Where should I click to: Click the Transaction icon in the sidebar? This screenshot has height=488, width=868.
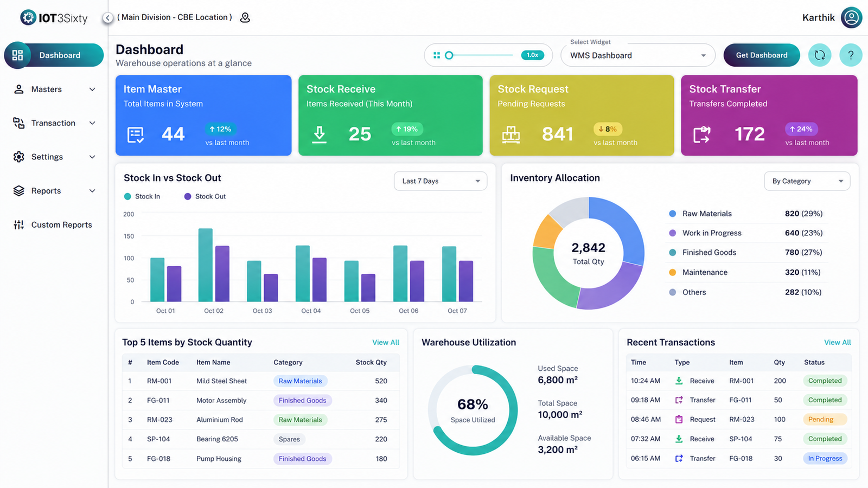click(x=19, y=123)
